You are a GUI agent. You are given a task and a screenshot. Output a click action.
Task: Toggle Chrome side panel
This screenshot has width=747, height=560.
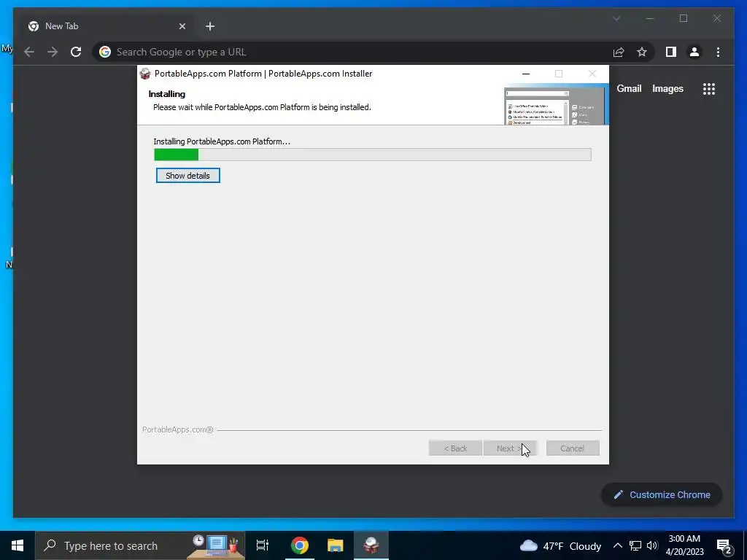pos(671,52)
